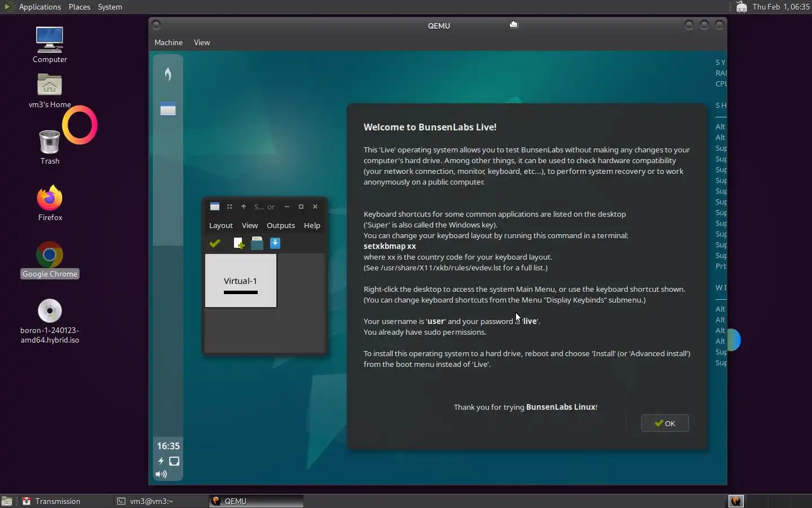Open the Places menu in top panel
Viewport: 812px width, 508px height.
80,7
